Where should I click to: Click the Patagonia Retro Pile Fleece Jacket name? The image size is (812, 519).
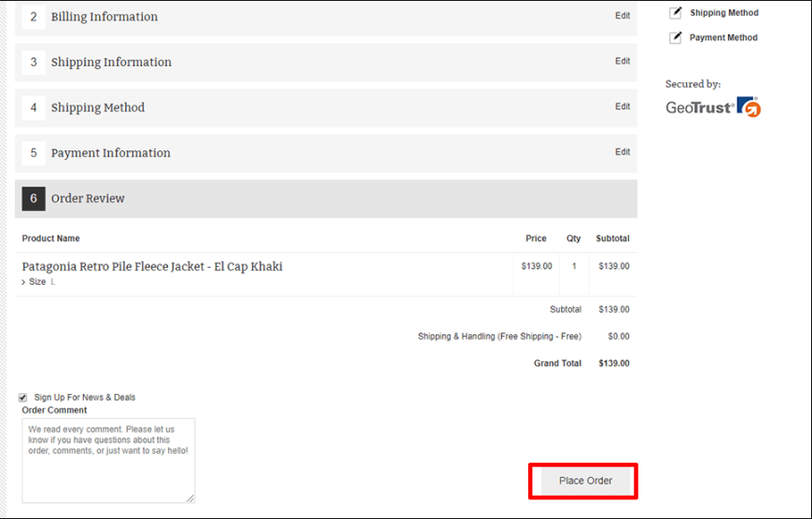[152, 267]
